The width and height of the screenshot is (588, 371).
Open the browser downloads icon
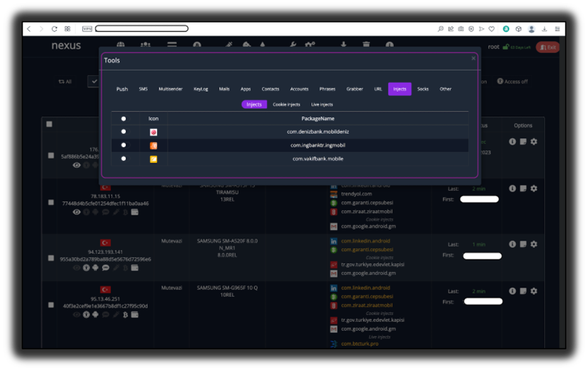tap(545, 29)
